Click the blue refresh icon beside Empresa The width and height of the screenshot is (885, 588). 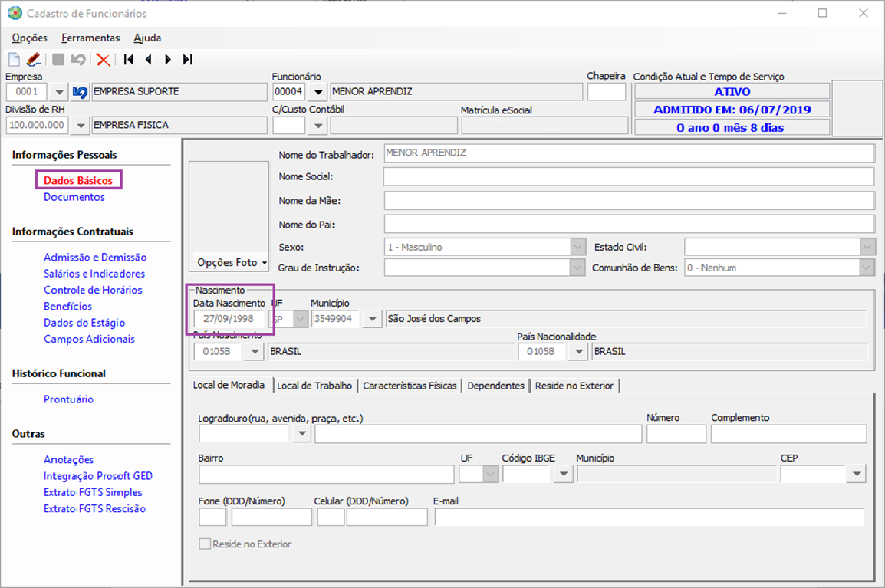[x=81, y=92]
